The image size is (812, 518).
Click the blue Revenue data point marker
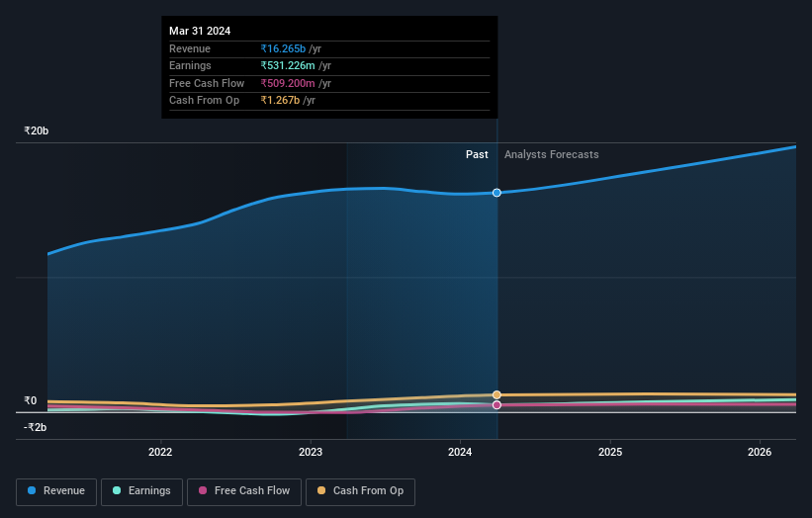(x=496, y=193)
